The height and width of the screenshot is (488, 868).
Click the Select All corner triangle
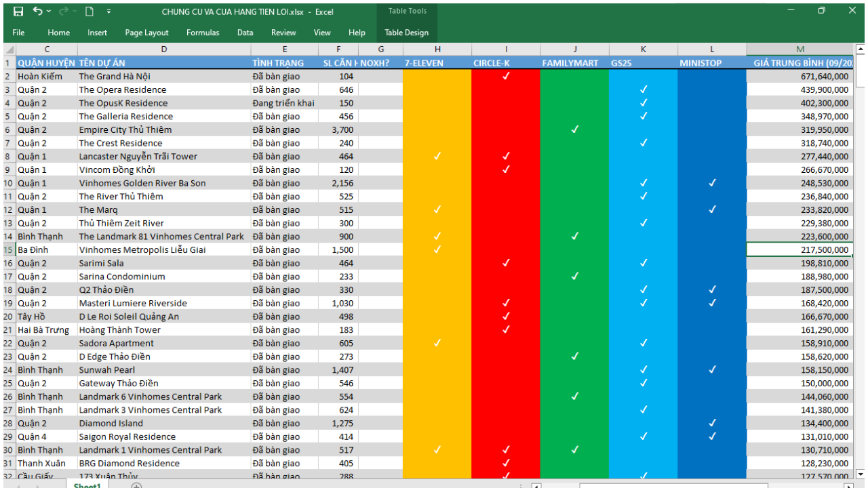[x=9, y=49]
